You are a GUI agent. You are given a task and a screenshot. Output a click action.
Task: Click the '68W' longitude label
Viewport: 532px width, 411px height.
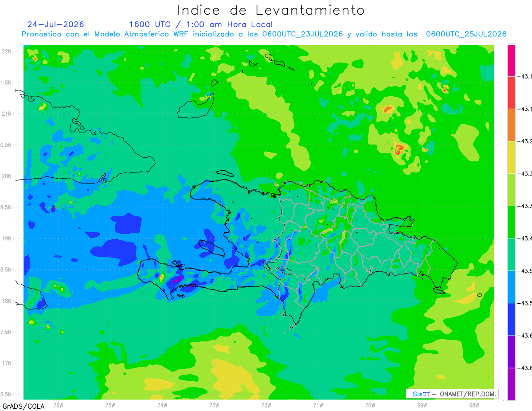click(473, 405)
